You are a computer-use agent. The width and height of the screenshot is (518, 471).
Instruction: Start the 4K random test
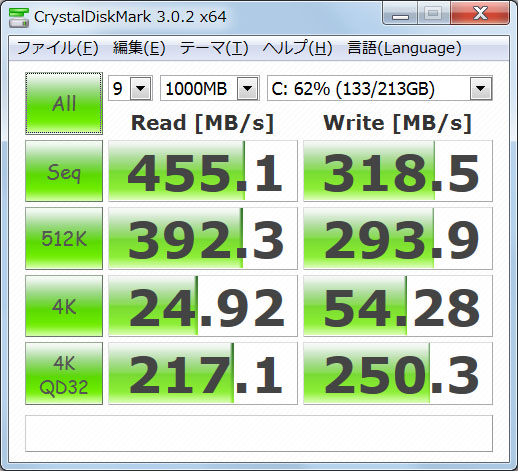tap(64, 306)
